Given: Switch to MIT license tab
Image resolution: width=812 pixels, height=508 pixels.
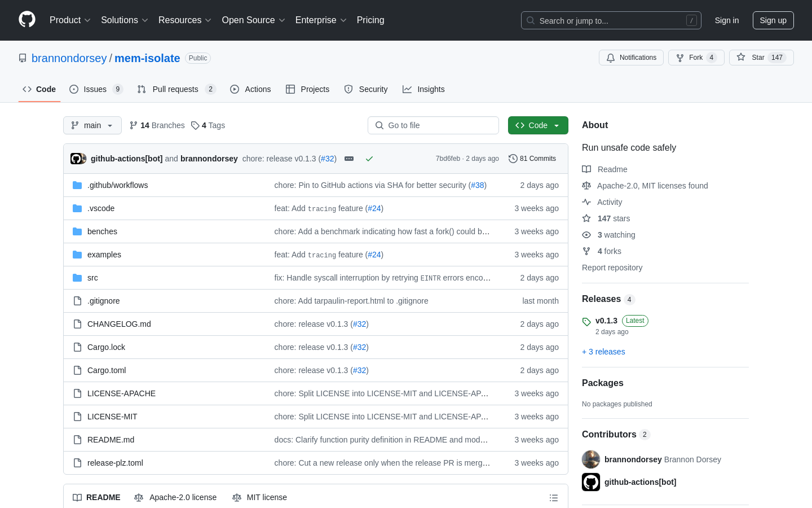Looking at the screenshot, I should (x=259, y=497).
